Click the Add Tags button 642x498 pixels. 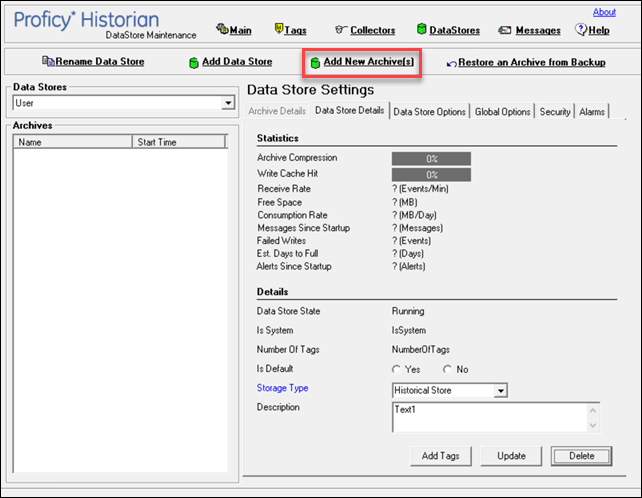point(441,456)
